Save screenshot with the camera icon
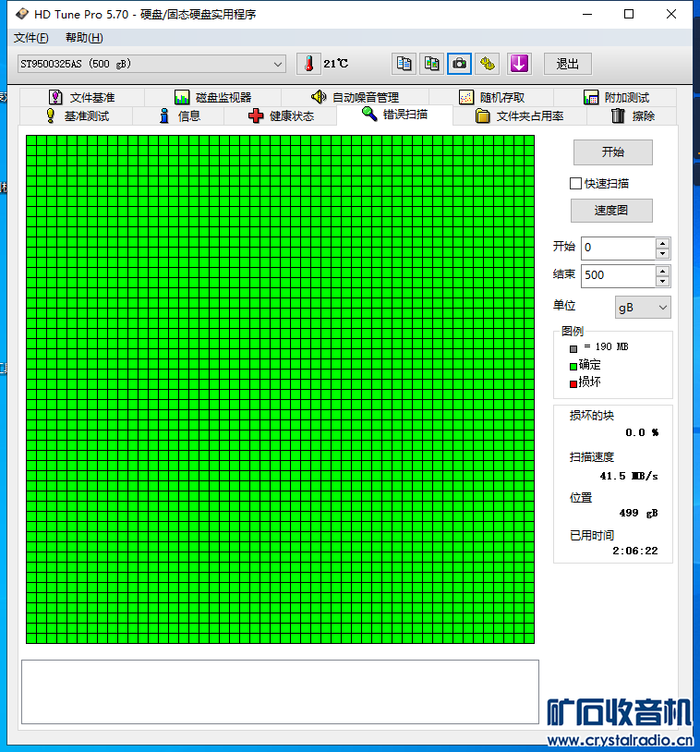The image size is (700, 752). (459, 64)
